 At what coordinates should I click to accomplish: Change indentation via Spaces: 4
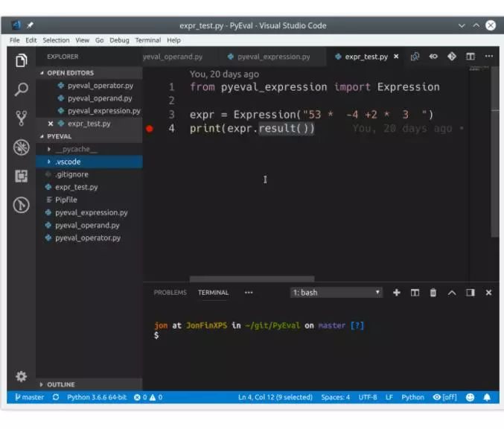[335, 398]
